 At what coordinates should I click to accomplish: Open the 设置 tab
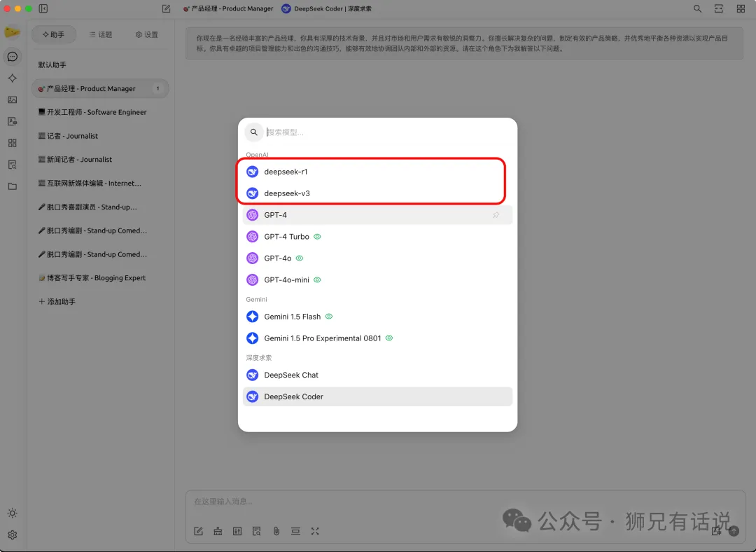pos(146,34)
